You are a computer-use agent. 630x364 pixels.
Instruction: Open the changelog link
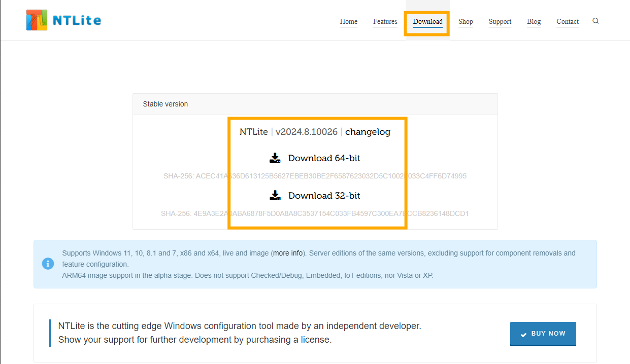(368, 132)
